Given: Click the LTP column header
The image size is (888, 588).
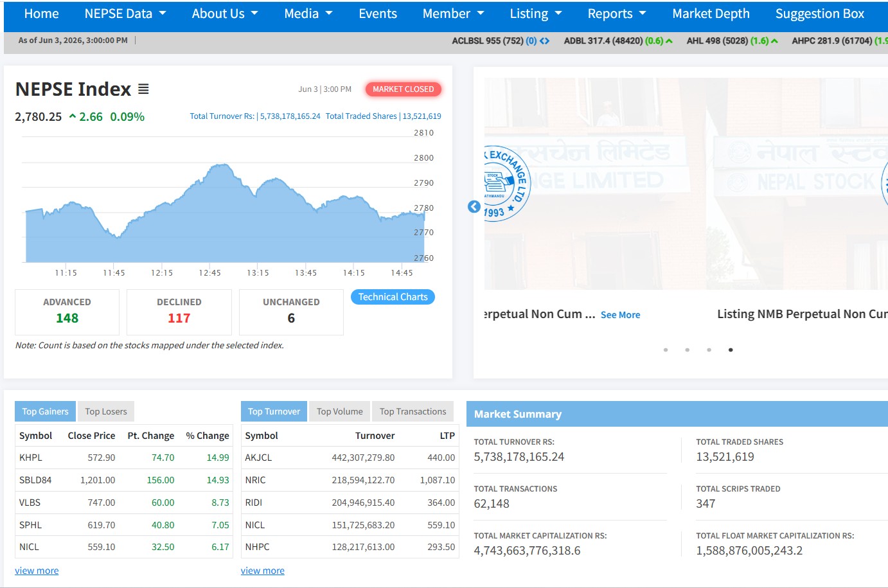Looking at the screenshot, I should tap(447, 436).
